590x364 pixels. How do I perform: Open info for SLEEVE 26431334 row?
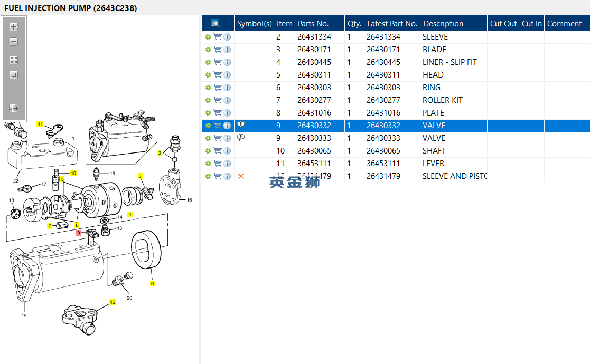(x=227, y=37)
